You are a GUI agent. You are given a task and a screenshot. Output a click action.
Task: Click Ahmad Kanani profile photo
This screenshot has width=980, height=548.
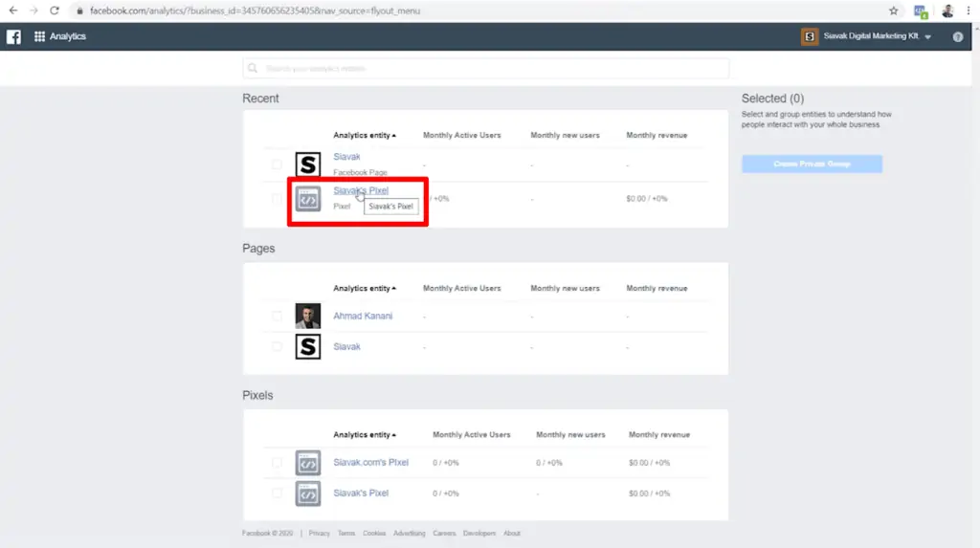tap(307, 317)
